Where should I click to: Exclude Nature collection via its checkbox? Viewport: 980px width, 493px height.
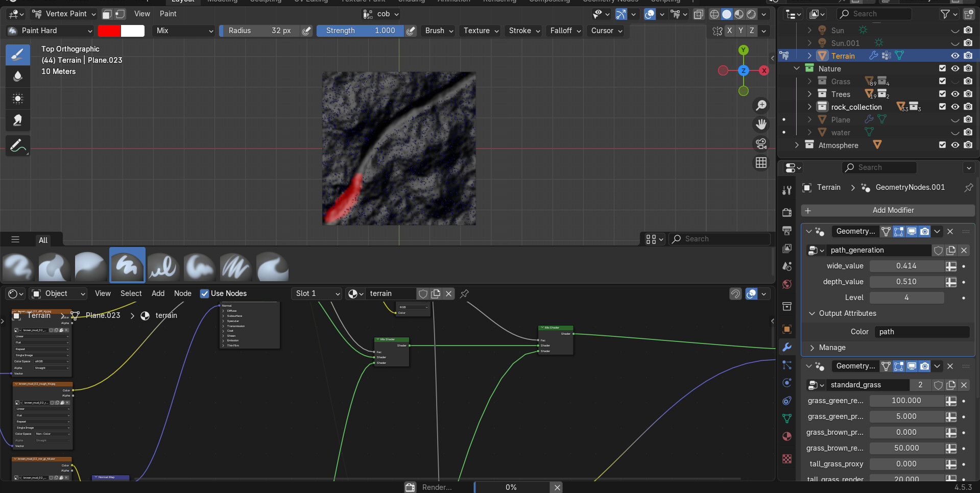click(942, 68)
